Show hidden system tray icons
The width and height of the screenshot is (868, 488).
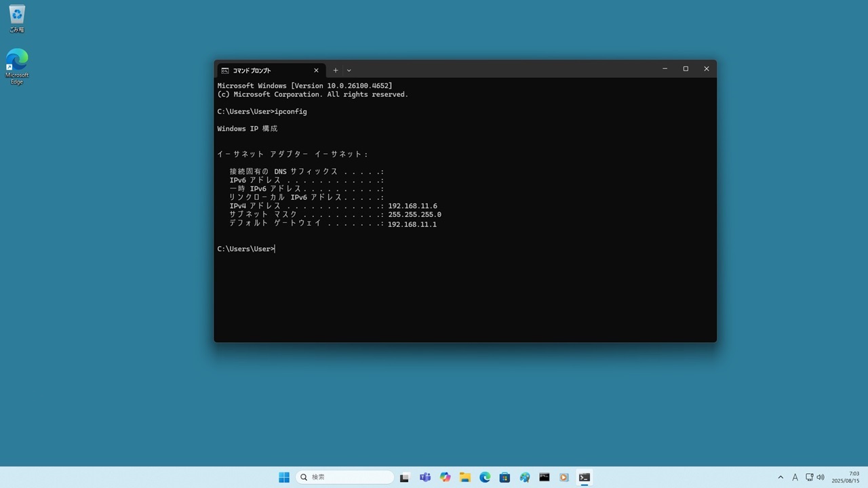coord(781,477)
